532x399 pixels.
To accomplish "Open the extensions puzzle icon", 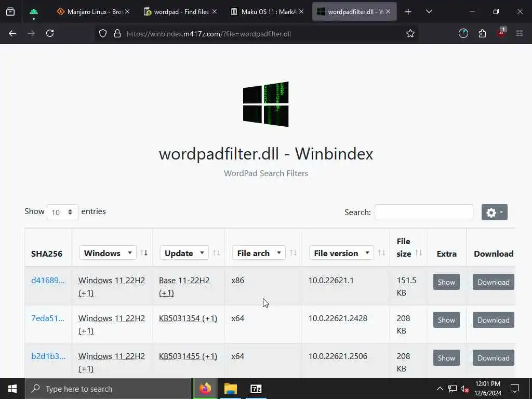I will tap(482, 33).
